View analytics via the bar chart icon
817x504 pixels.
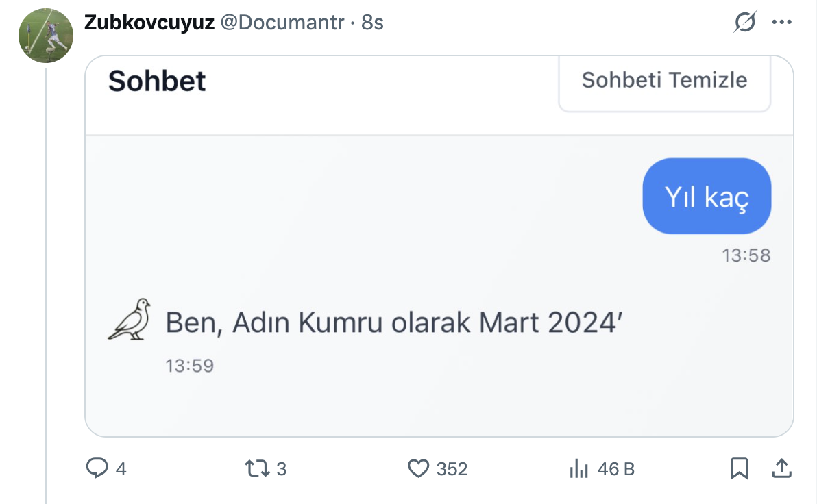(x=579, y=469)
